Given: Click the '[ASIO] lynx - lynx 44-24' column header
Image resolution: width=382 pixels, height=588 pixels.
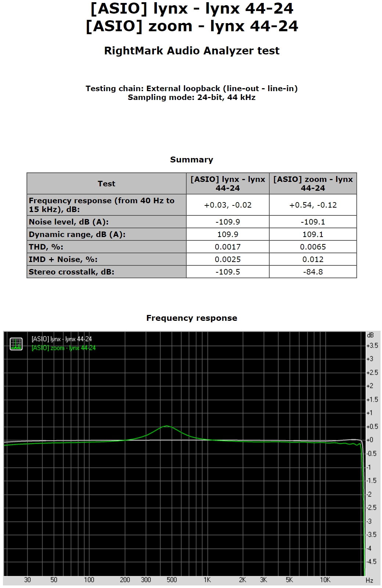Looking at the screenshot, I should [x=228, y=183].
